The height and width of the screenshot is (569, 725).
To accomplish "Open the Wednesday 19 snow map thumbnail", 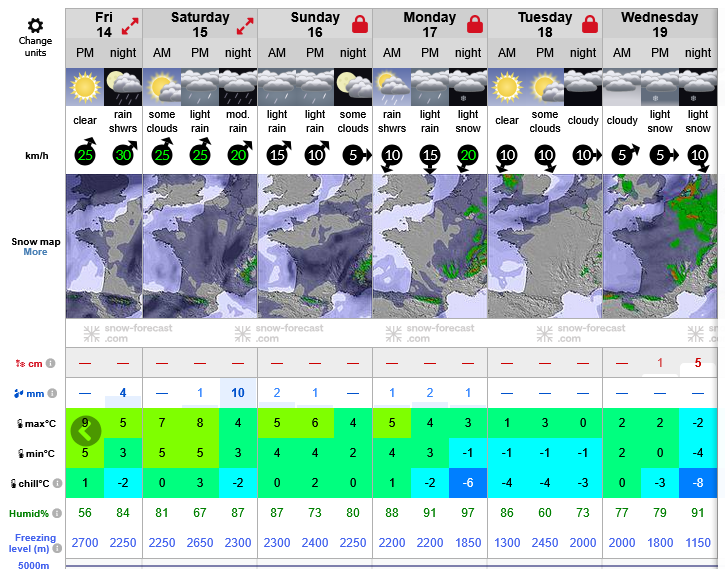I will coord(660,246).
